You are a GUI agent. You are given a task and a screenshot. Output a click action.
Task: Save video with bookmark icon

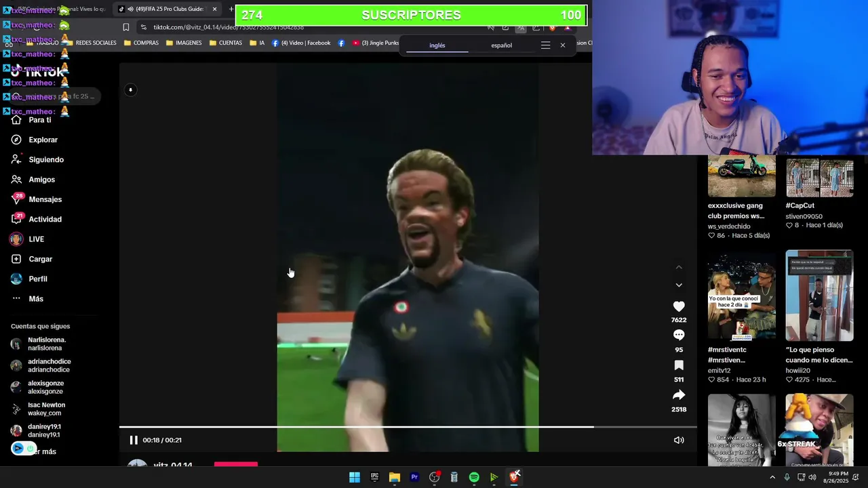click(x=679, y=365)
